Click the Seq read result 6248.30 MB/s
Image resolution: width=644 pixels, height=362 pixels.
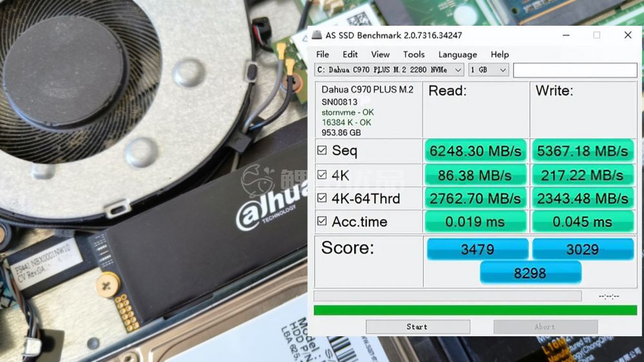point(476,151)
